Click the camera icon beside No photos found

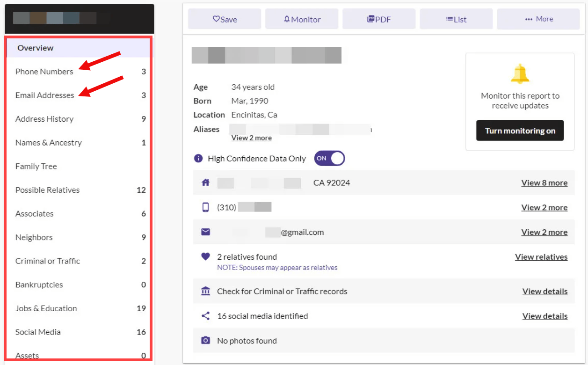[205, 341]
